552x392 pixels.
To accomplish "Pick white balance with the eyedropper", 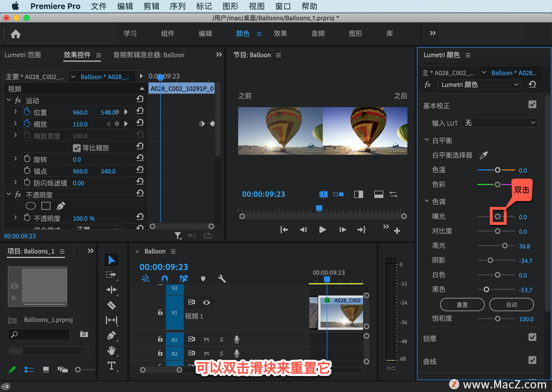I will pyautogui.click(x=484, y=155).
